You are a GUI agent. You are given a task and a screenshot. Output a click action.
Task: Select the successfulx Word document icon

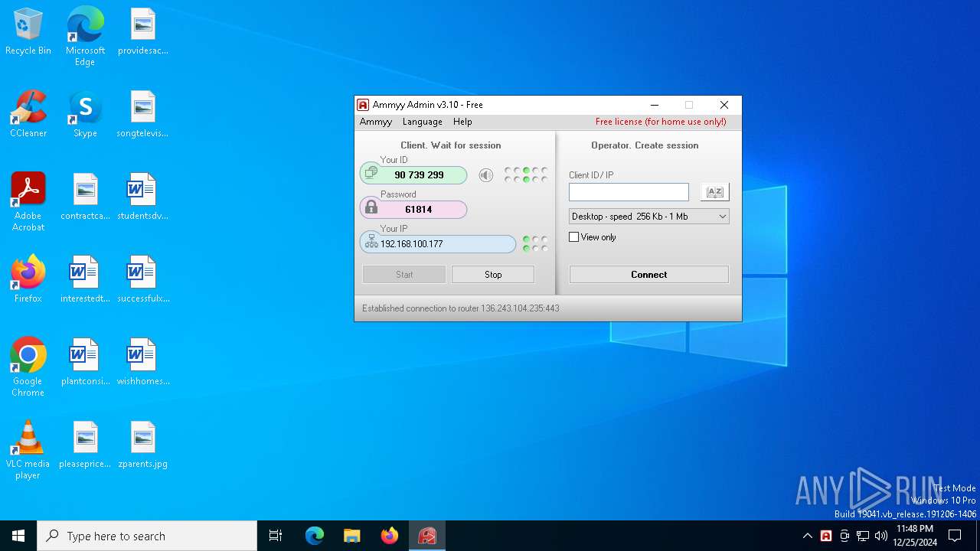(x=142, y=279)
